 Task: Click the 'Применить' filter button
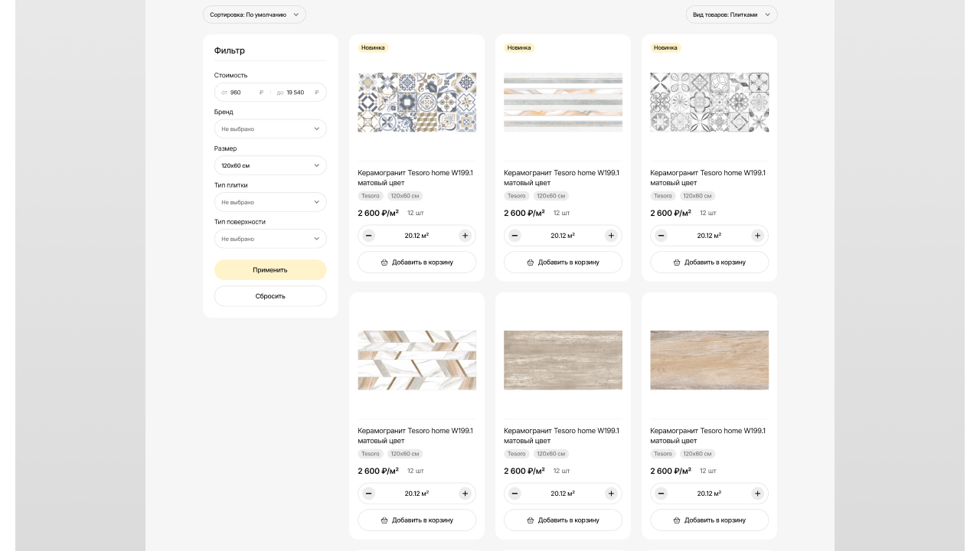tap(270, 269)
